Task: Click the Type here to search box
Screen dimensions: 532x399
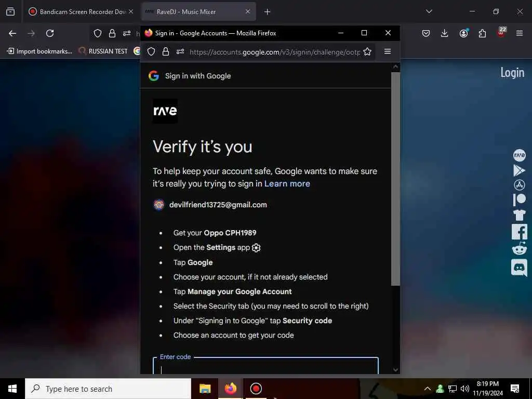Action: [108, 389]
